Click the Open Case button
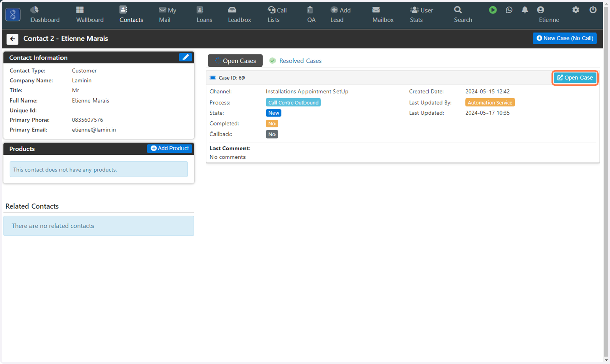This screenshot has height=364, width=610. pos(575,78)
